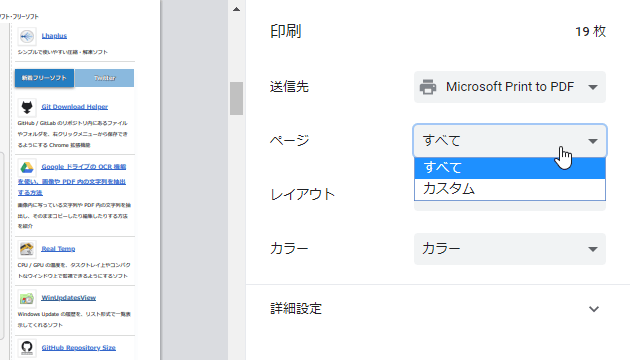Expand the 詳細設定 section

pyautogui.click(x=438, y=309)
